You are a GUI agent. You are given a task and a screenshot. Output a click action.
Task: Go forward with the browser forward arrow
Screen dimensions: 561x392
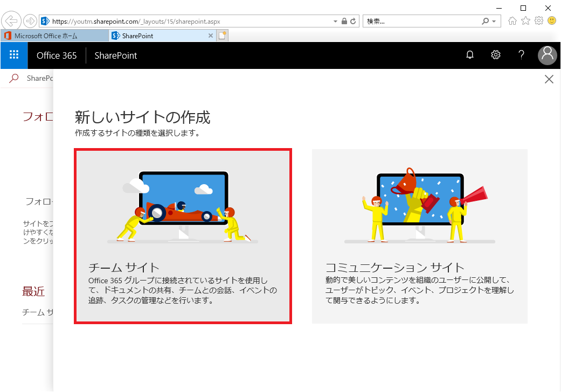tap(30, 21)
